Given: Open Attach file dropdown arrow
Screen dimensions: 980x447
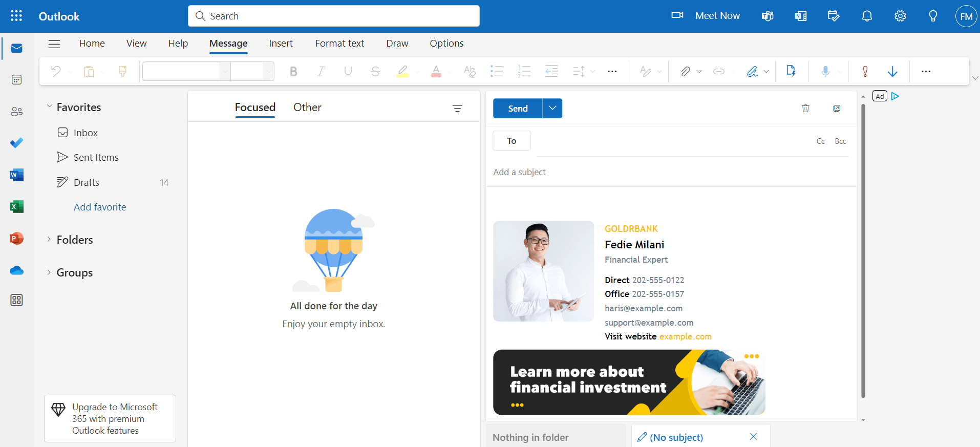Looking at the screenshot, I should (x=699, y=72).
